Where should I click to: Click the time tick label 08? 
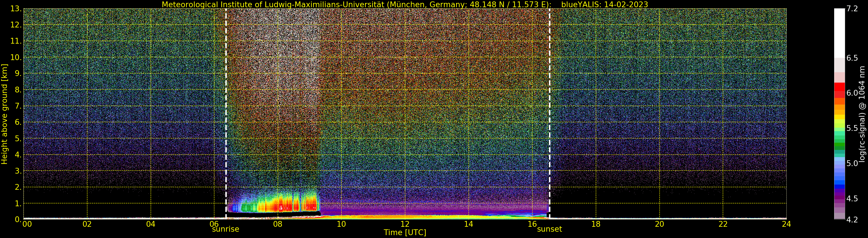coord(278,224)
